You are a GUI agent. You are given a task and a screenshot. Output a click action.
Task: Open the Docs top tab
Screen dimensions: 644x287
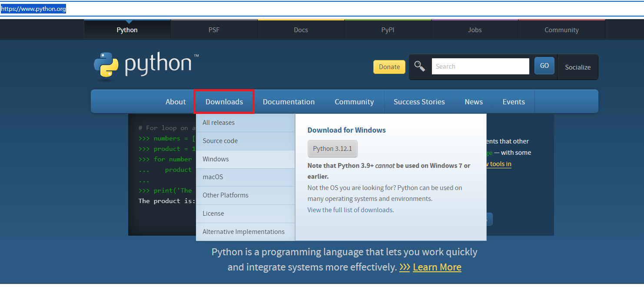pos(301,30)
